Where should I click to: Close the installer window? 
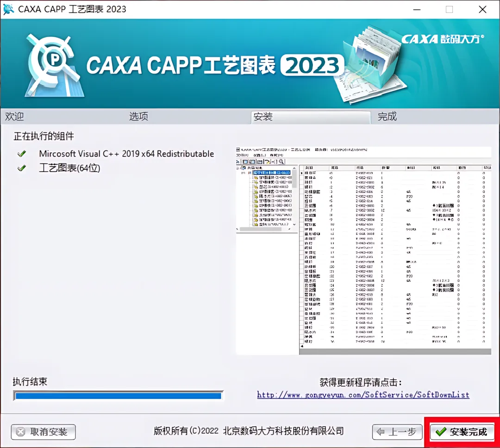pyautogui.click(x=482, y=10)
